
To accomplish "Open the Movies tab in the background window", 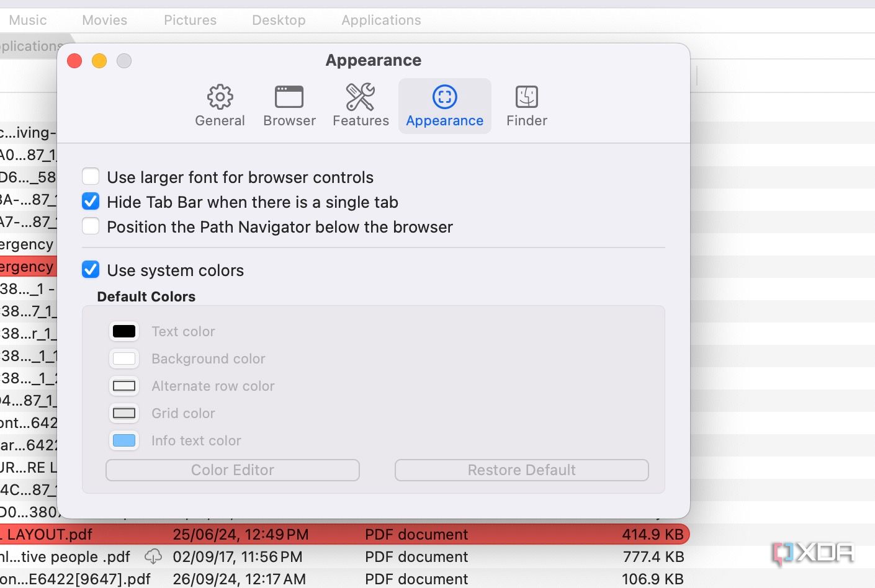I will coord(104,20).
